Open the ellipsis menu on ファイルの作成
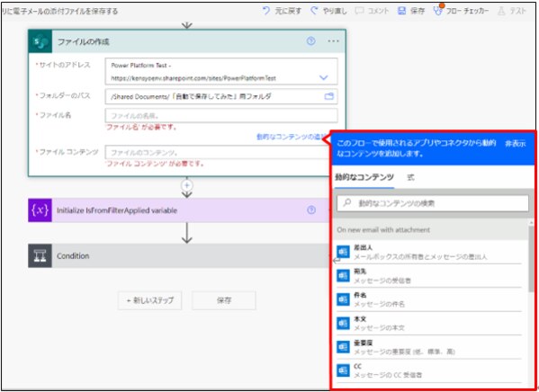 tap(333, 41)
